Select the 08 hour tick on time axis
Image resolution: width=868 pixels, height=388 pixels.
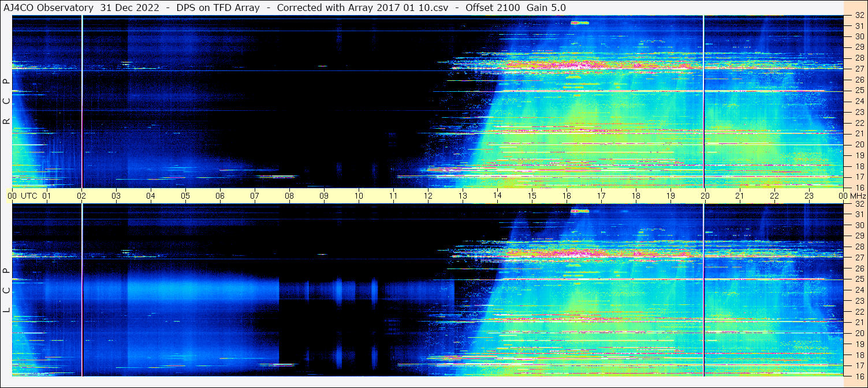[x=289, y=196]
